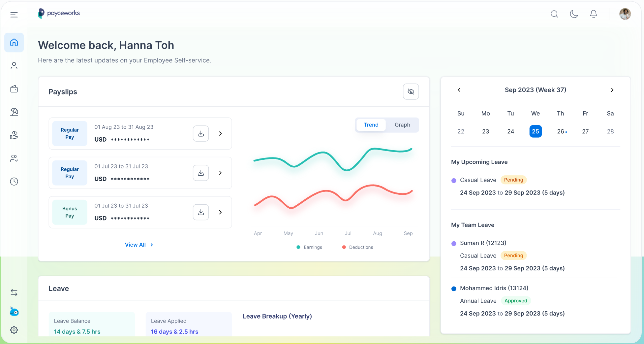Expand the Bonus Pay payslip chevron
This screenshot has height=344, width=644.
(x=220, y=212)
